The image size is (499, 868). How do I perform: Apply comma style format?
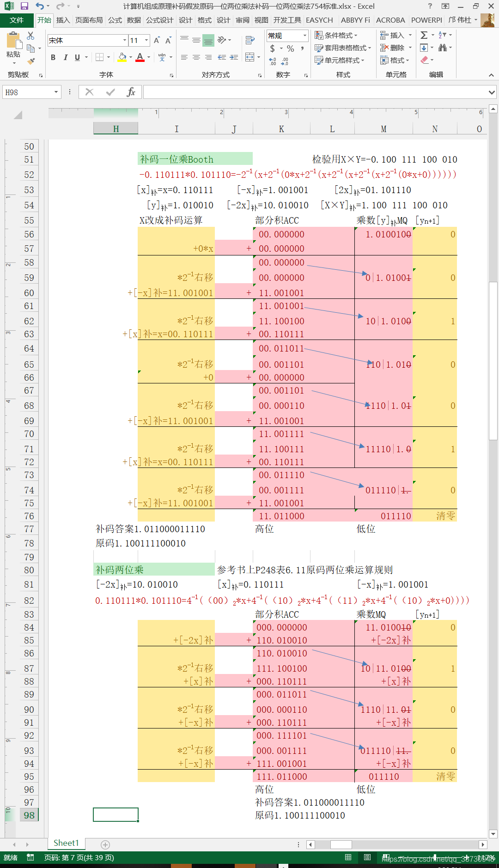click(x=302, y=48)
